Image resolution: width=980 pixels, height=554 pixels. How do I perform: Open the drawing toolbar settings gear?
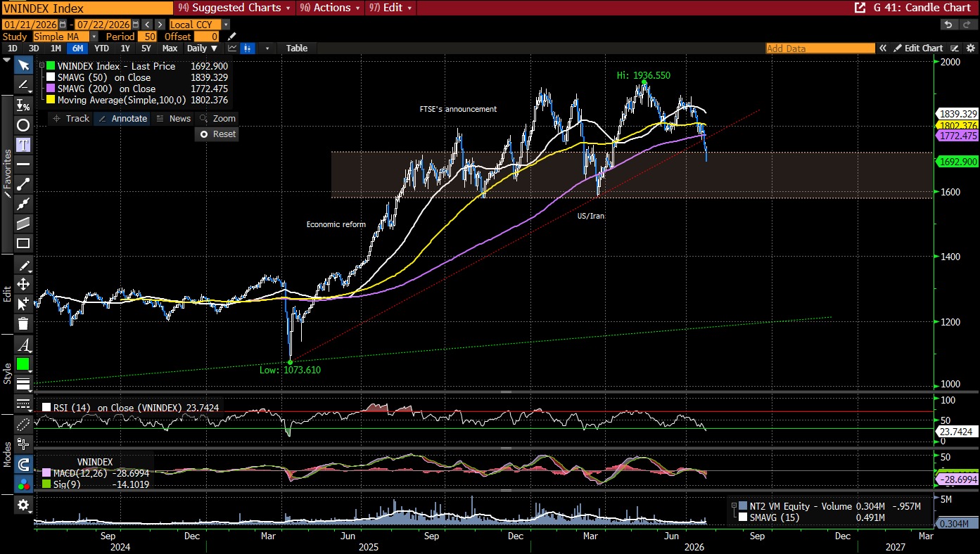[x=23, y=505]
